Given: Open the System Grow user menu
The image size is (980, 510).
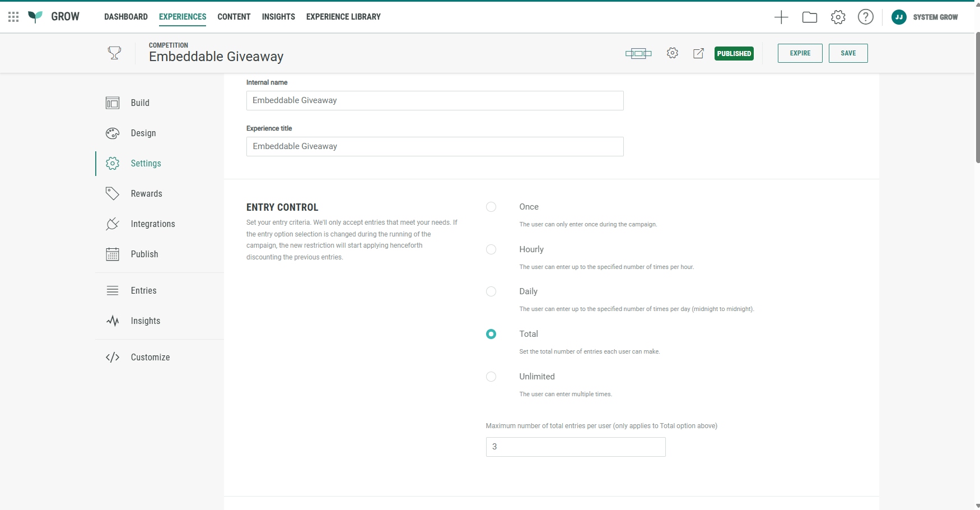Looking at the screenshot, I should [925, 17].
